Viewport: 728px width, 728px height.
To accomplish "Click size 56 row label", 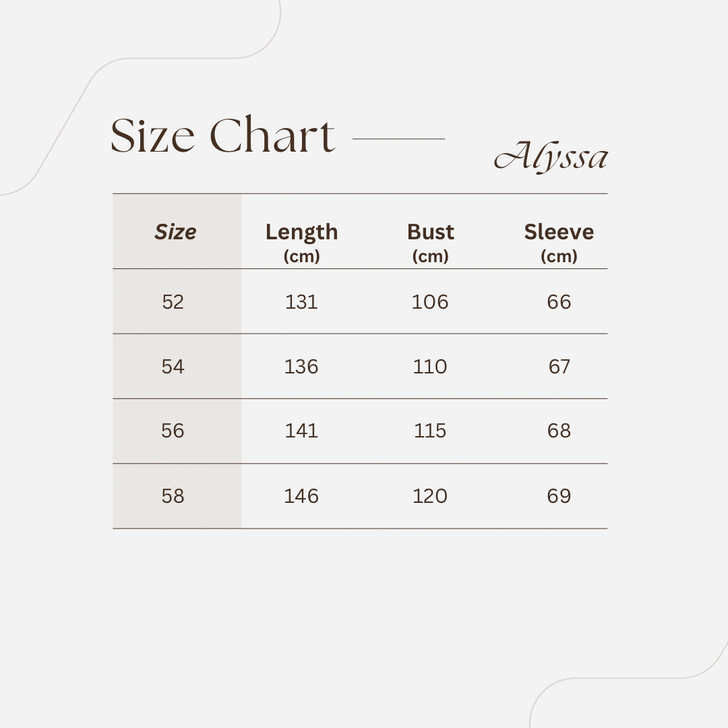I will pos(173,431).
